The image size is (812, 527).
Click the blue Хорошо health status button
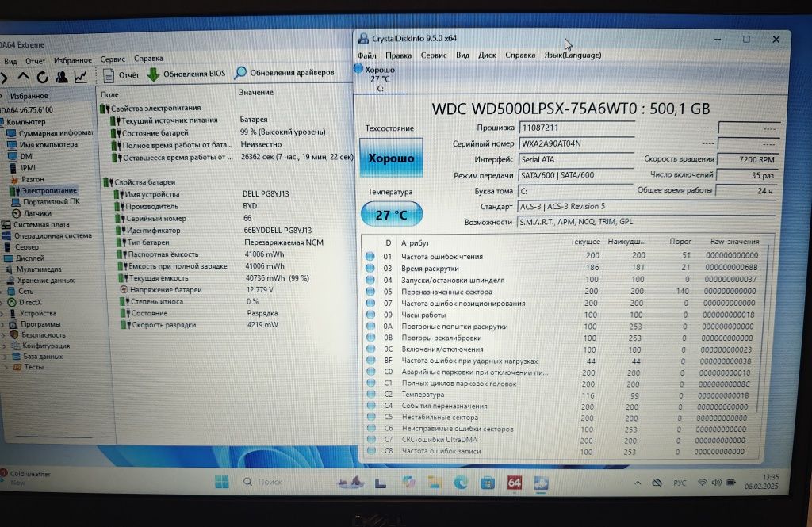pos(391,158)
